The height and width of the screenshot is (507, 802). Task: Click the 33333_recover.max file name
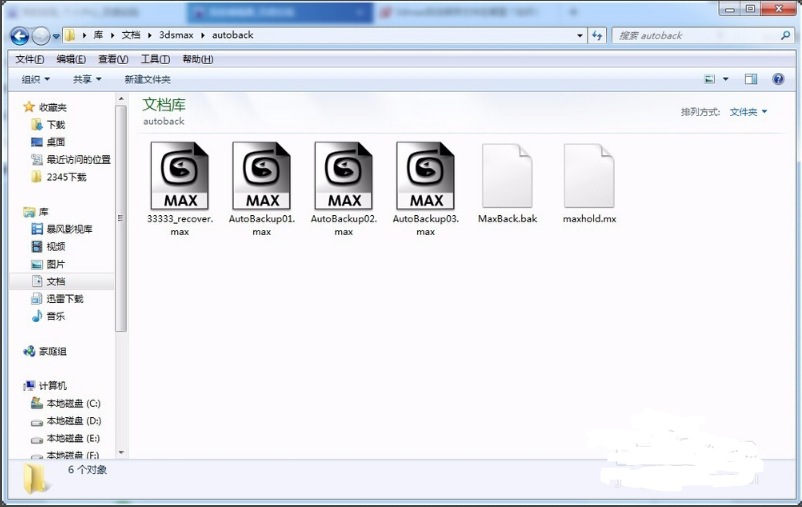pos(180,225)
